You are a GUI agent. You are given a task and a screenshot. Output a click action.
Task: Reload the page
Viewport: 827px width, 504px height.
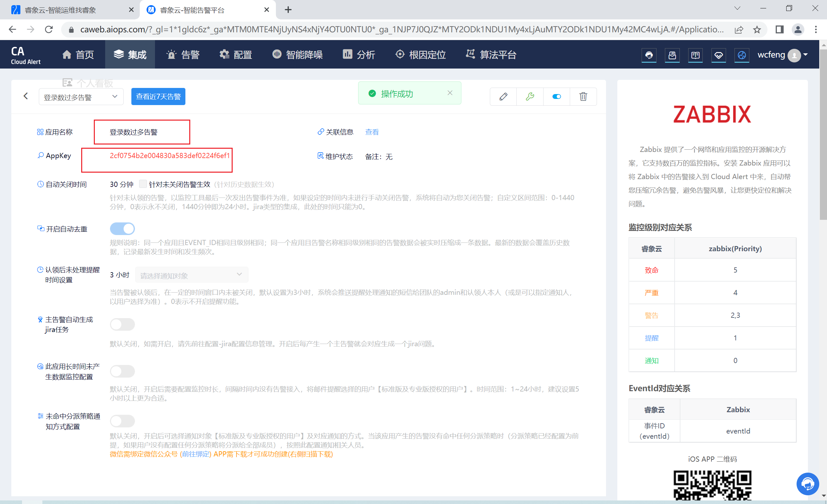49,29
